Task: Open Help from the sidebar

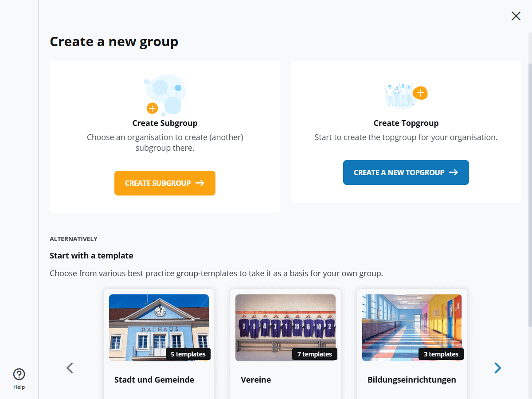Action: tap(19, 379)
